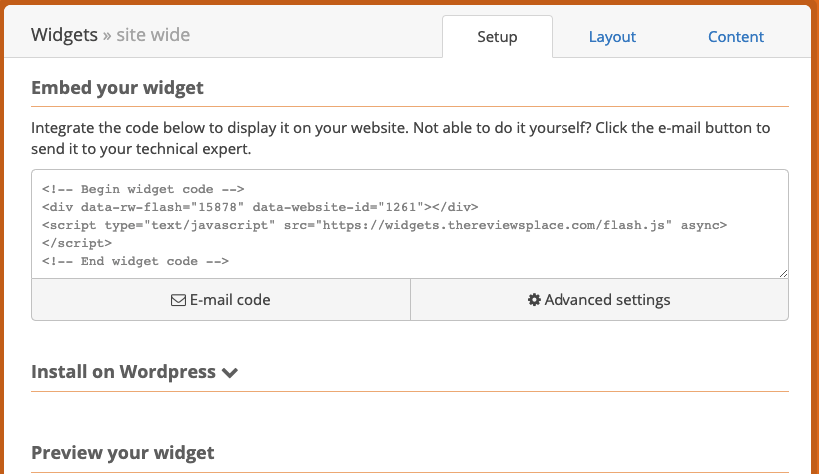The height and width of the screenshot is (474, 819).
Task: Click the data-rw-flash div code line
Action: point(260,207)
